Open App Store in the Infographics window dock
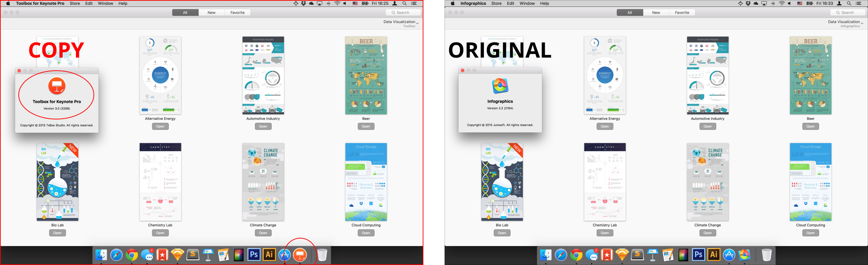The height and width of the screenshot is (265, 868). click(x=729, y=255)
